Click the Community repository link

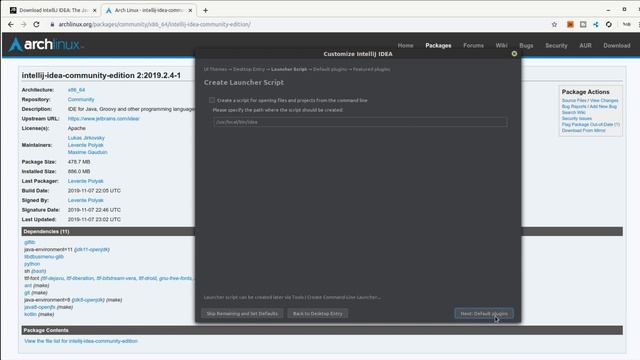pyautogui.click(x=81, y=99)
